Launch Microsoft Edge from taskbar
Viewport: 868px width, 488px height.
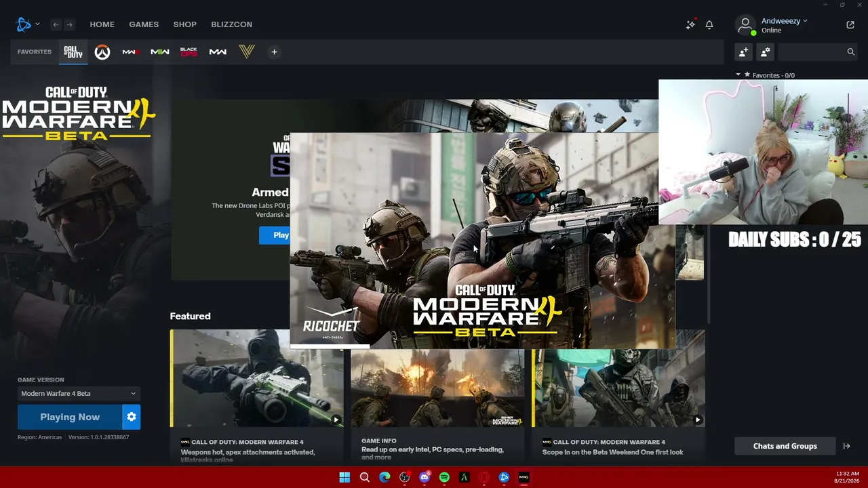[x=384, y=477]
